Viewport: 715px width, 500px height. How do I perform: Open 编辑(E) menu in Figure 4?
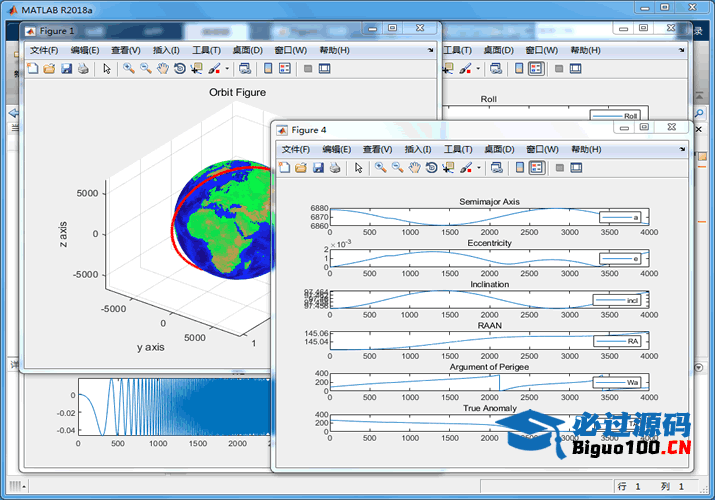click(x=337, y=149)
